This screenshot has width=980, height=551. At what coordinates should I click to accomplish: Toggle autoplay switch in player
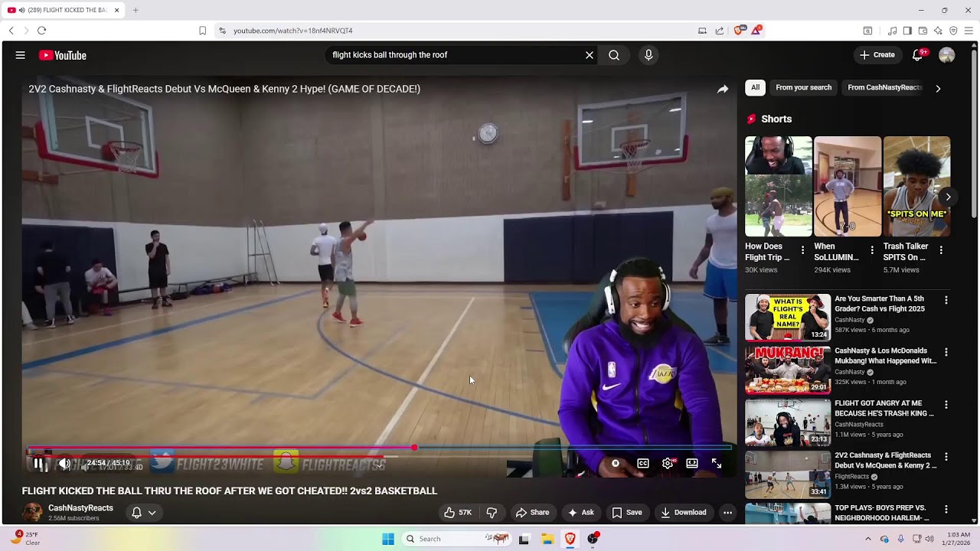(616, 463)
